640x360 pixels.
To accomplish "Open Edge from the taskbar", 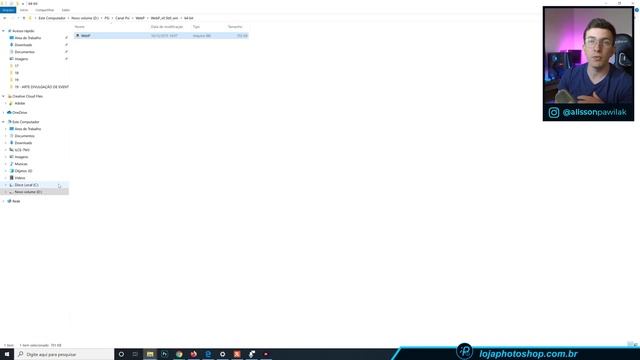I will [x=208, y=354].
